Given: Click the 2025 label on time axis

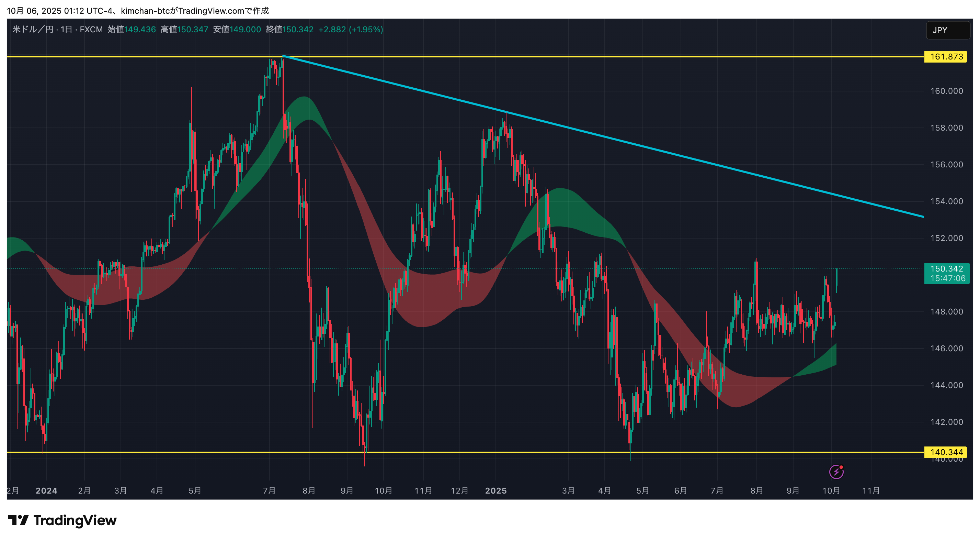Looking at the screenshot, I should coord(496,491).
